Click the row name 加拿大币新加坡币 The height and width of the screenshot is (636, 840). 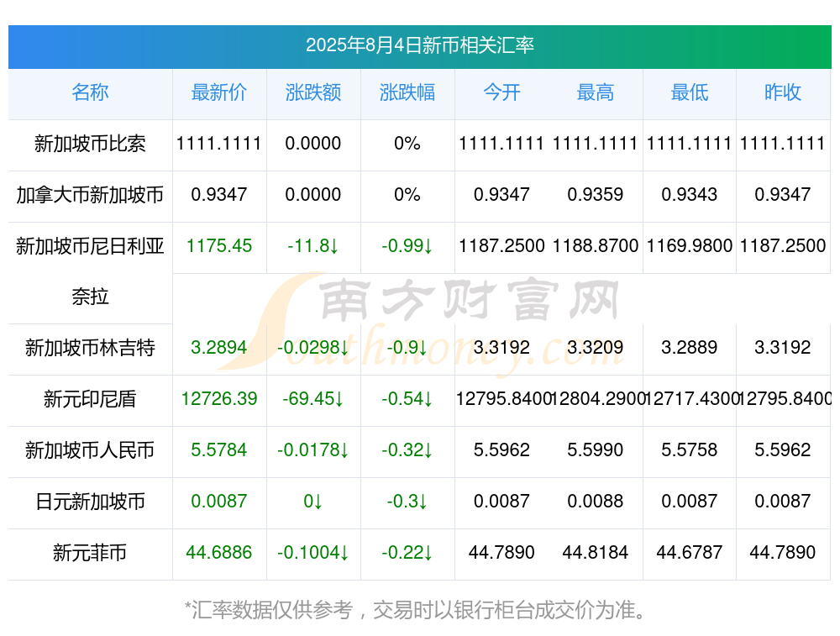90,195
